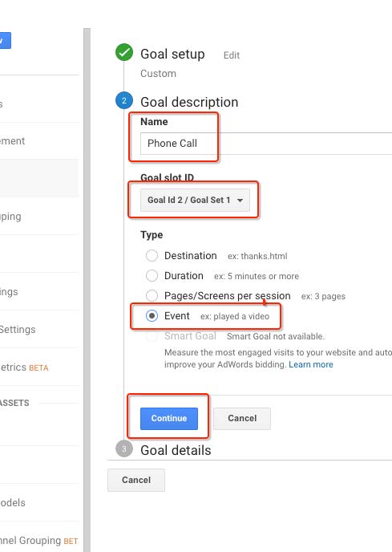This screenshot has height=552, width=392.
Task: Click the green checkmark Goal setup icon
Action: tap(124, 52)
